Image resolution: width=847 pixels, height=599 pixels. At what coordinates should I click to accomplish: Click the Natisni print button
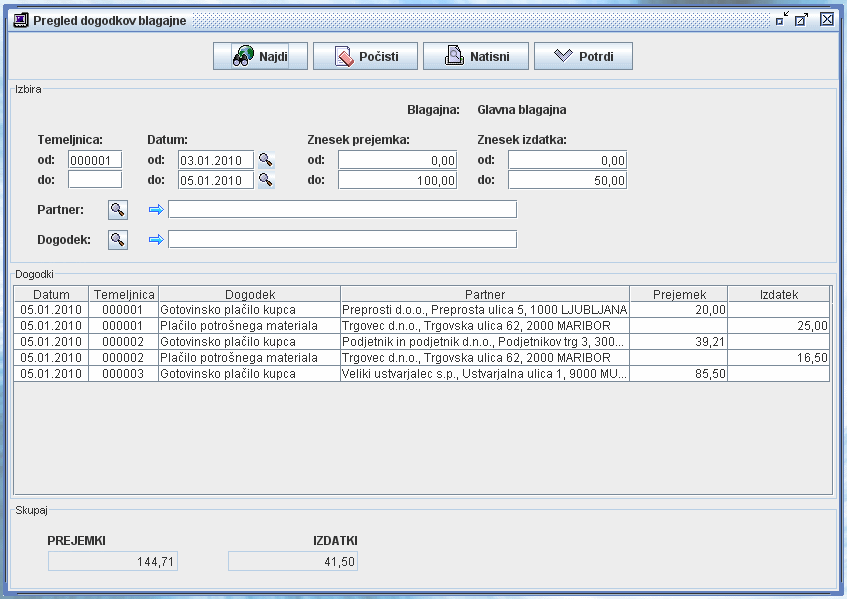[475, 57]
